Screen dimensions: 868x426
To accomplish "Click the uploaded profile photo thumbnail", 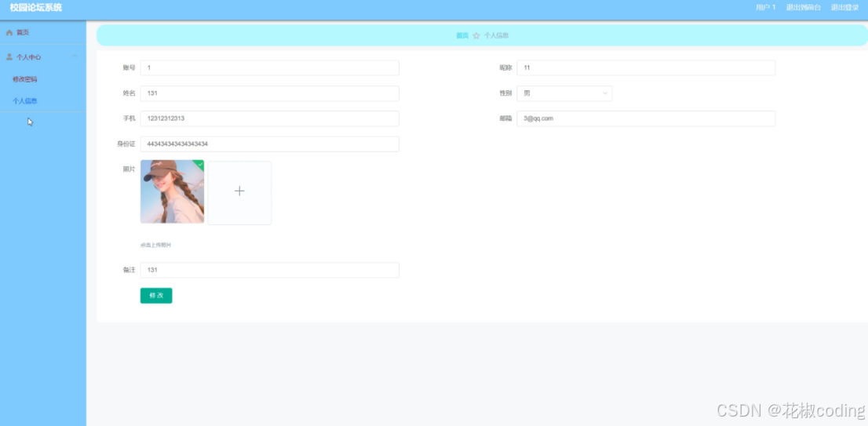I will coord(172,191).
